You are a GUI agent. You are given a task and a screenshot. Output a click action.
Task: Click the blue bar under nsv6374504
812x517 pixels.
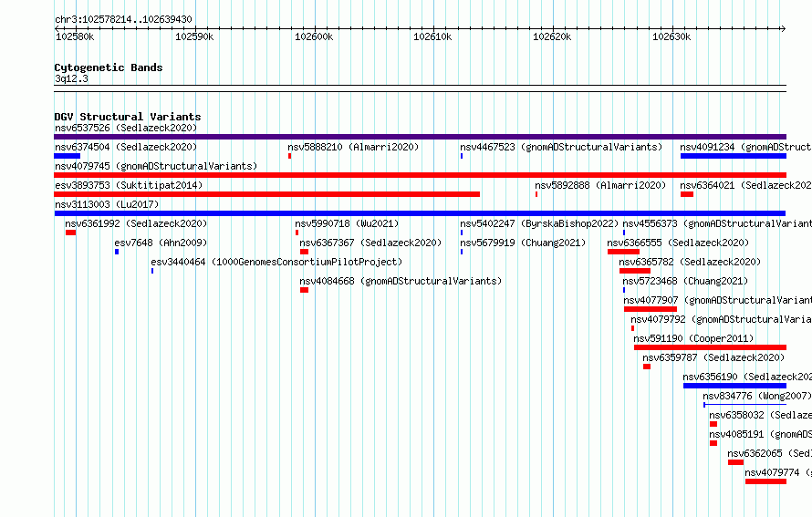(67, 156)
